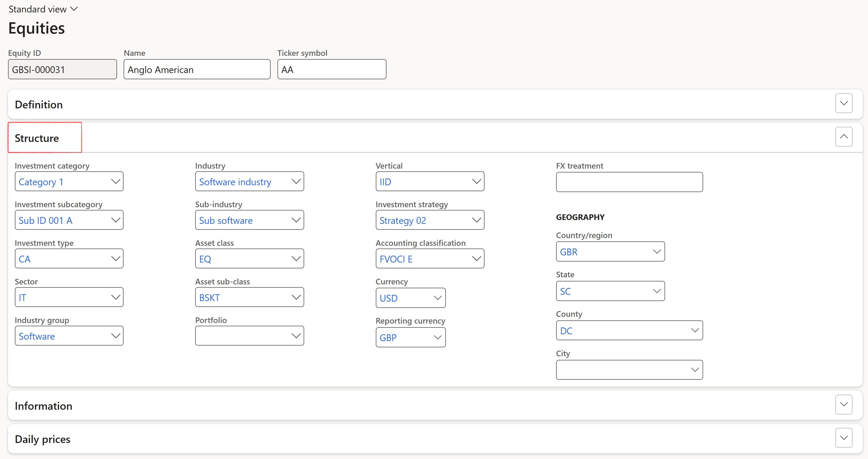Follow the Strategy 02 link value

pos(403,221)
